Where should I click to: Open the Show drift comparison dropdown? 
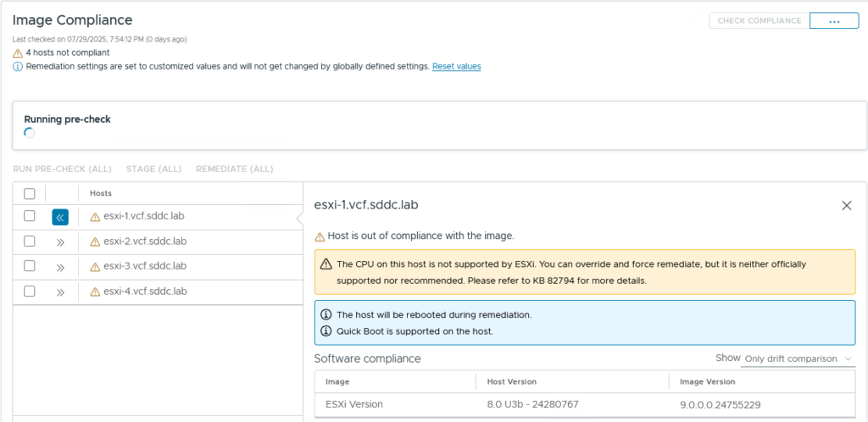[797, 359]
